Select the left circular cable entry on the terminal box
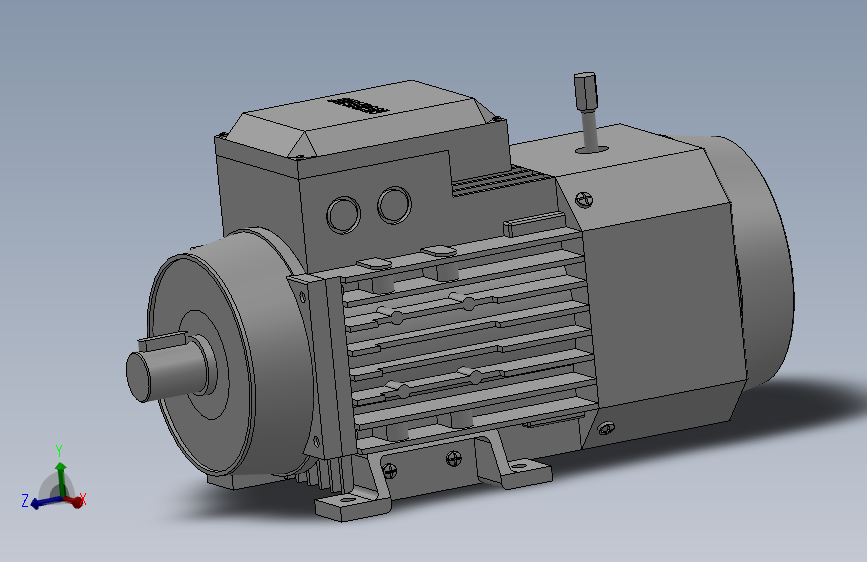 (x=343, y=215)
